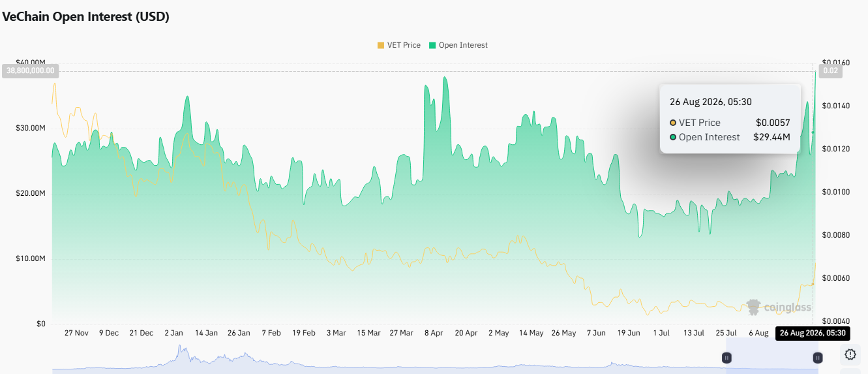Click the '$0' left axis label

pyautogui.click(x=40, y=324)
